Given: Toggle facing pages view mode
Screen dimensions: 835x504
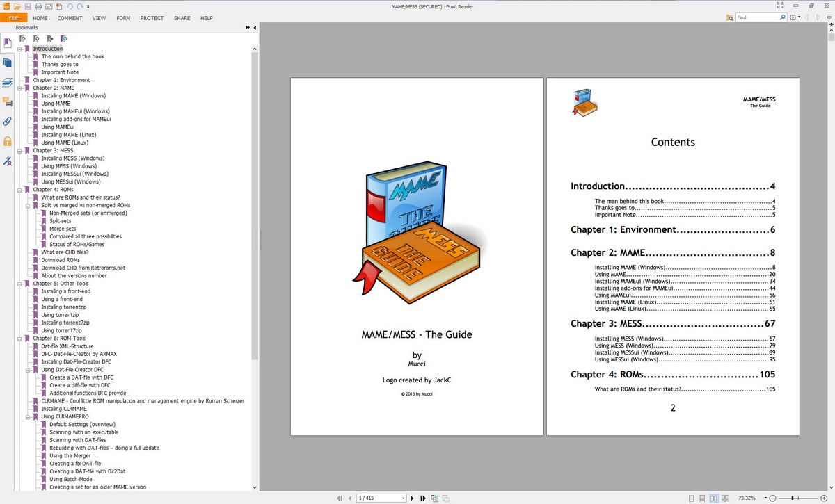Looking at the screenshot, I should click(x=713, y=498).
